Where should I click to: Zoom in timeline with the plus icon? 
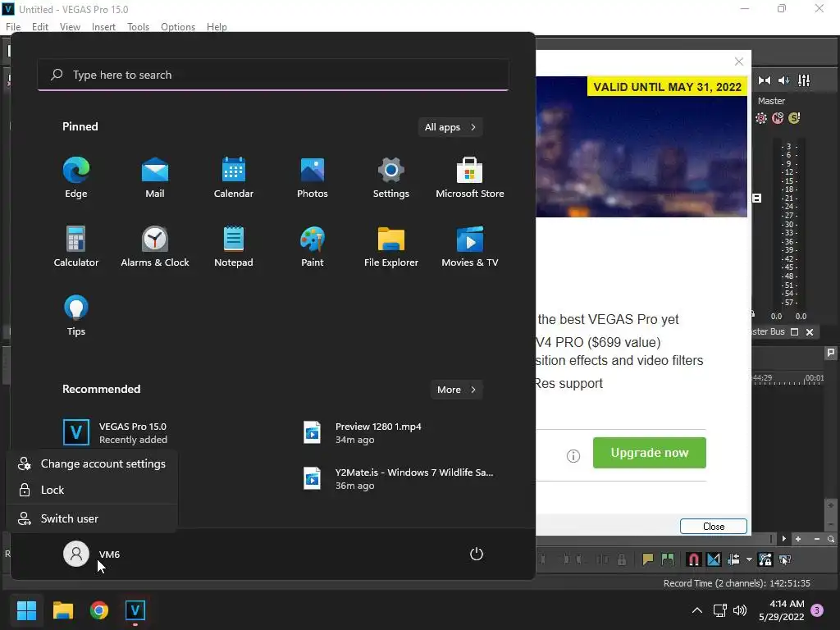pos(797,539)
